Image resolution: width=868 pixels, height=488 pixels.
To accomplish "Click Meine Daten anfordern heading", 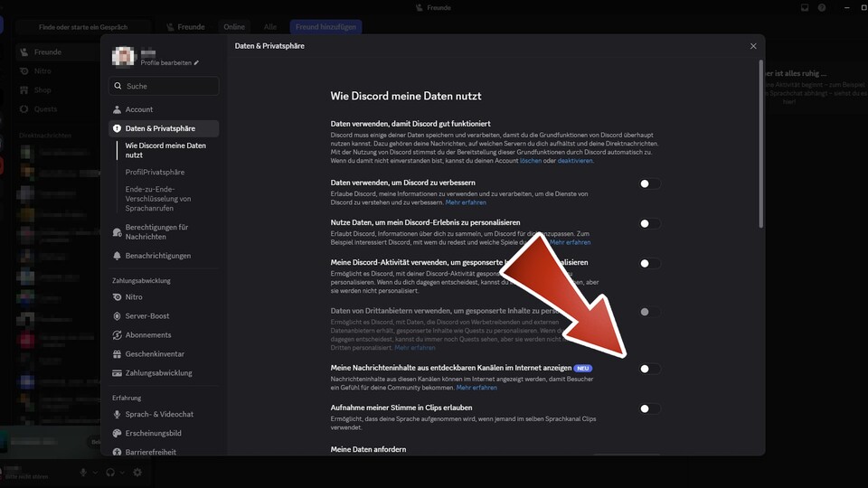I will (x=368, y=449).
